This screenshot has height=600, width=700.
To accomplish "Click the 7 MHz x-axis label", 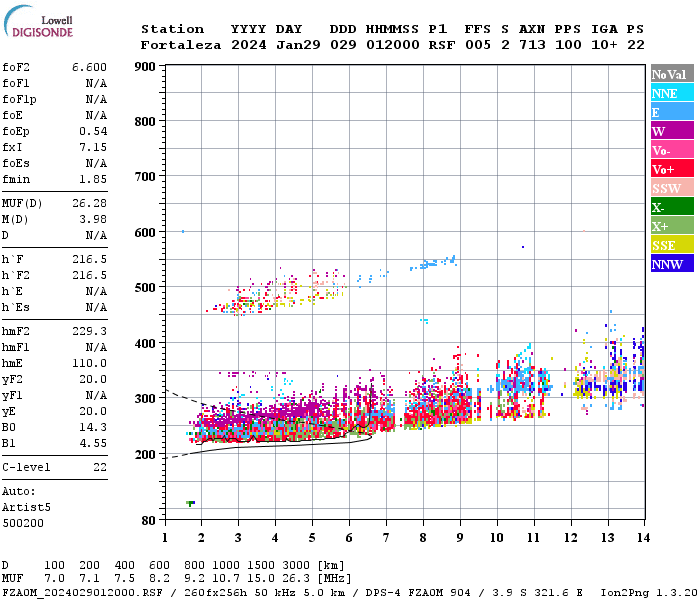I will tap(386, 538).
